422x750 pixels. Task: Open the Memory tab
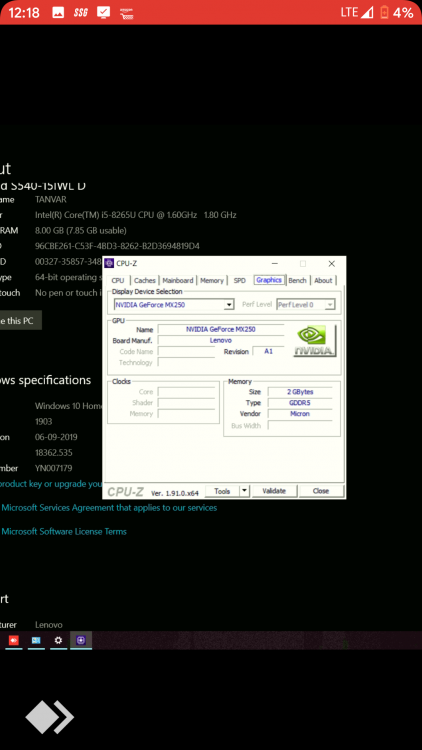coord(212,281)
